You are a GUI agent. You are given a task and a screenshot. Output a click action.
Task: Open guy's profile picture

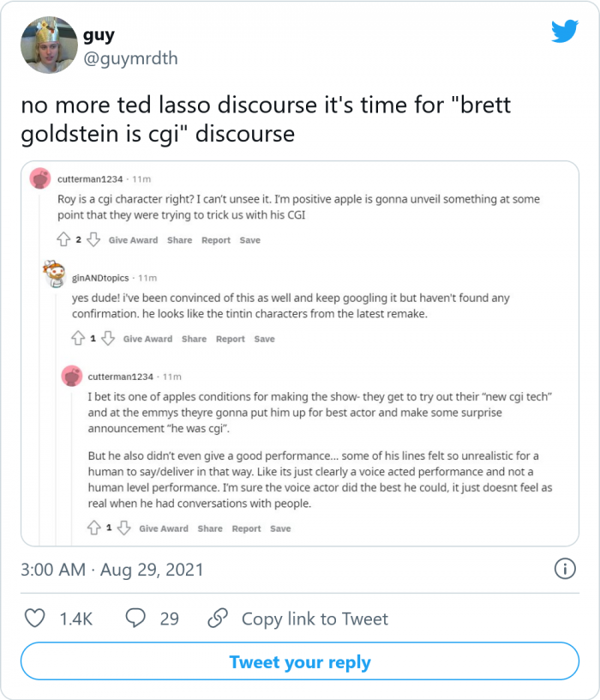pos(49,45)
